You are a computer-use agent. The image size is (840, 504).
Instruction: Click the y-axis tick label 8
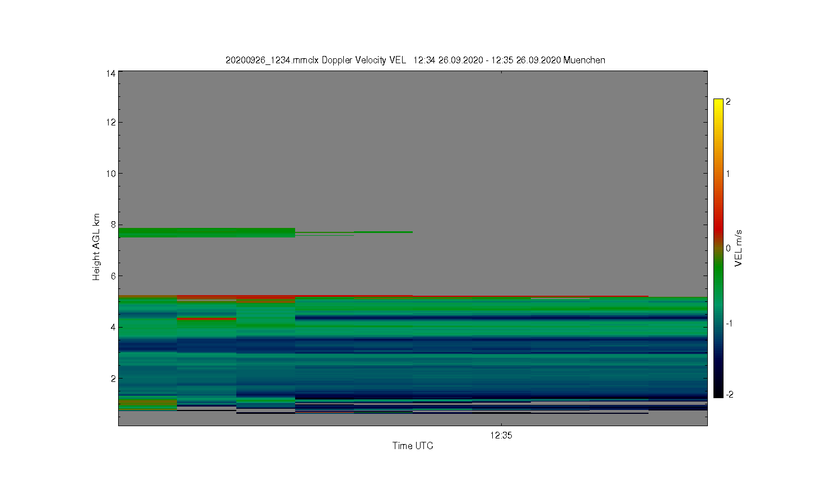click(113, 225)
